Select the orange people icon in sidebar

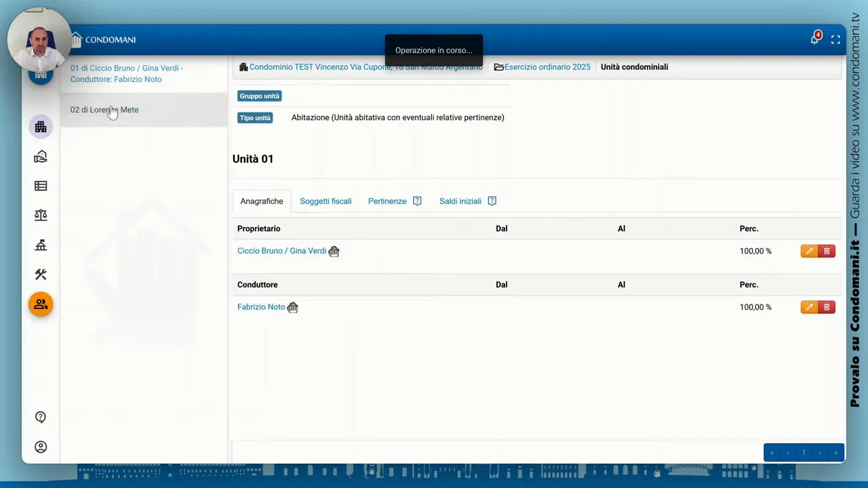coord(41,304)
